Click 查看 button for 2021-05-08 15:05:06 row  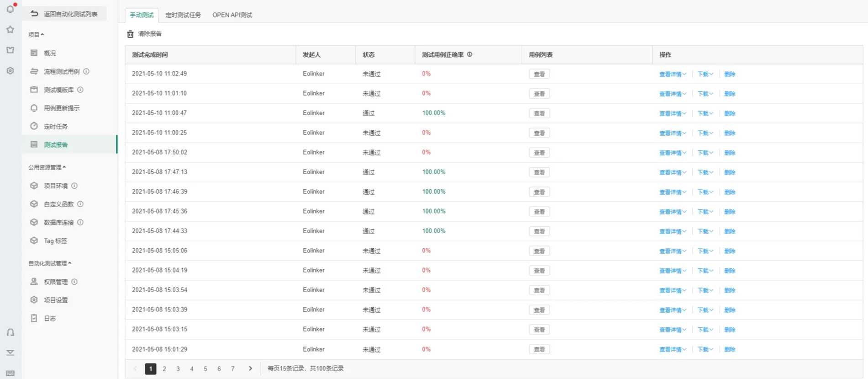(539, 251)
